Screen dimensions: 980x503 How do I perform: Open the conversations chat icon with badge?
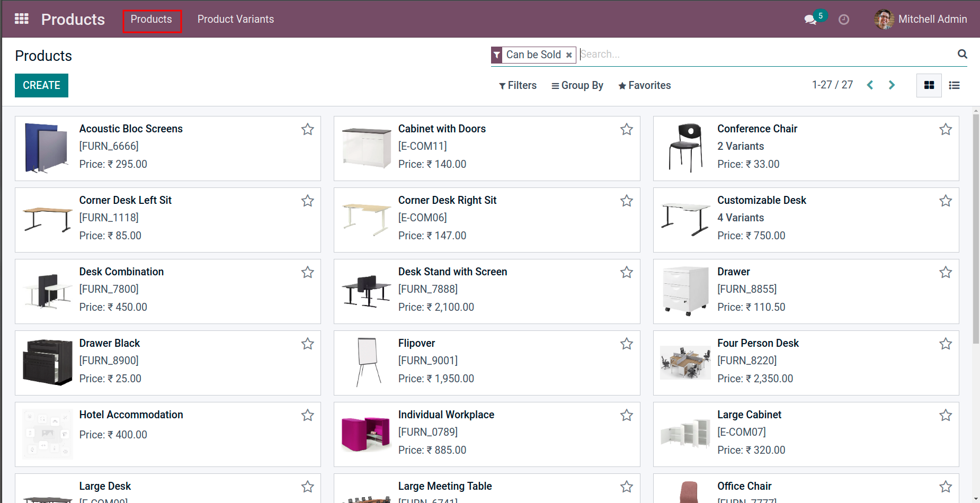[810, 20]
